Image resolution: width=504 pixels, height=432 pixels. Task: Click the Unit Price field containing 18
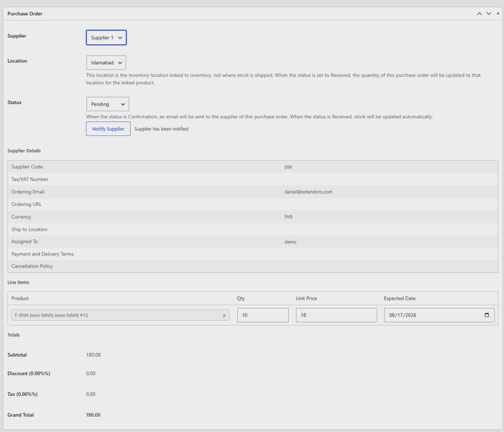(x=336, y=315)
